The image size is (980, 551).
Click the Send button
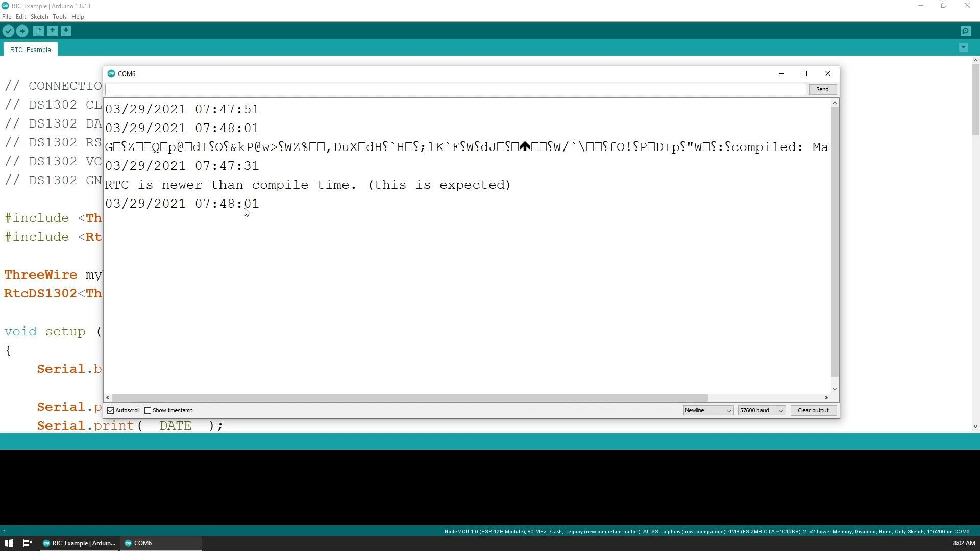click(822, 90)
